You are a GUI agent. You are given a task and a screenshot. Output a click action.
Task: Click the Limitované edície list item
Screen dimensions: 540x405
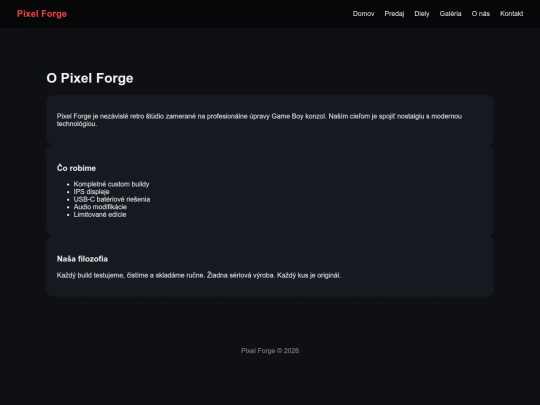(100, 215)
